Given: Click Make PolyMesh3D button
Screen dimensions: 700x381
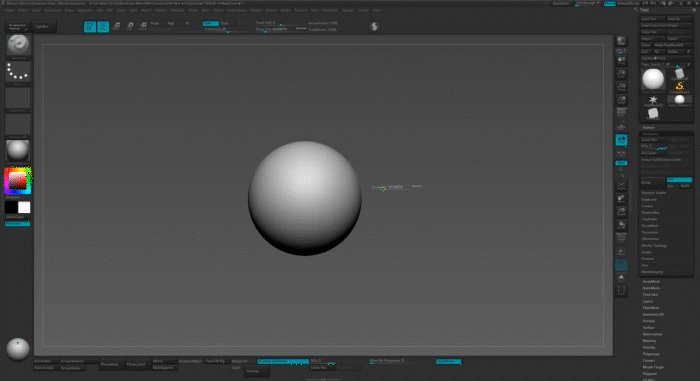Looking at the screenshot, I should tap(672, 45).
